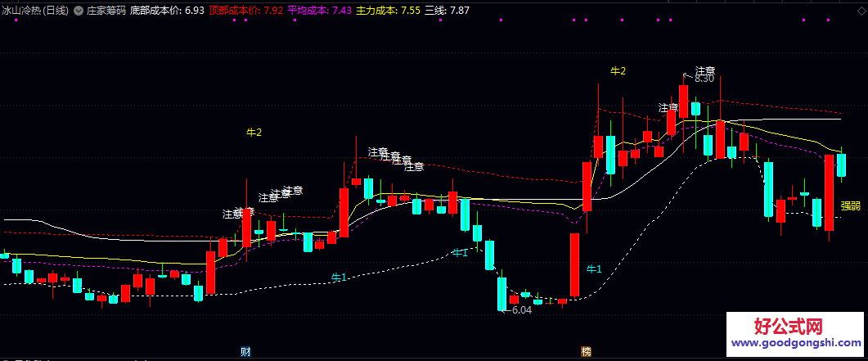Select the yellow 主力成本: 7.55 readout
Screen dimensions: 868x361
coord(388,10)
